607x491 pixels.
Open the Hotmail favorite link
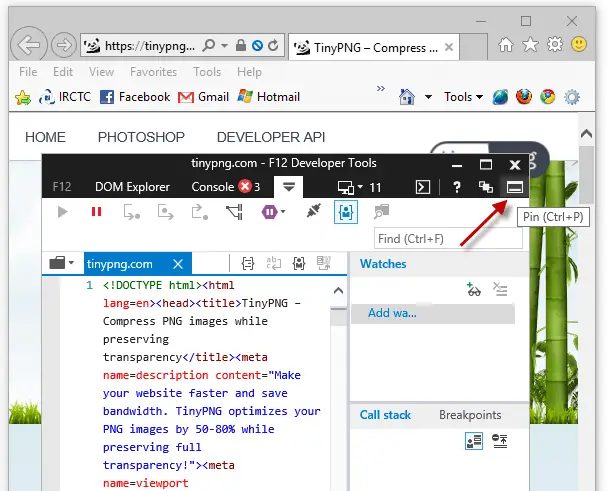[x=269, y=97]
